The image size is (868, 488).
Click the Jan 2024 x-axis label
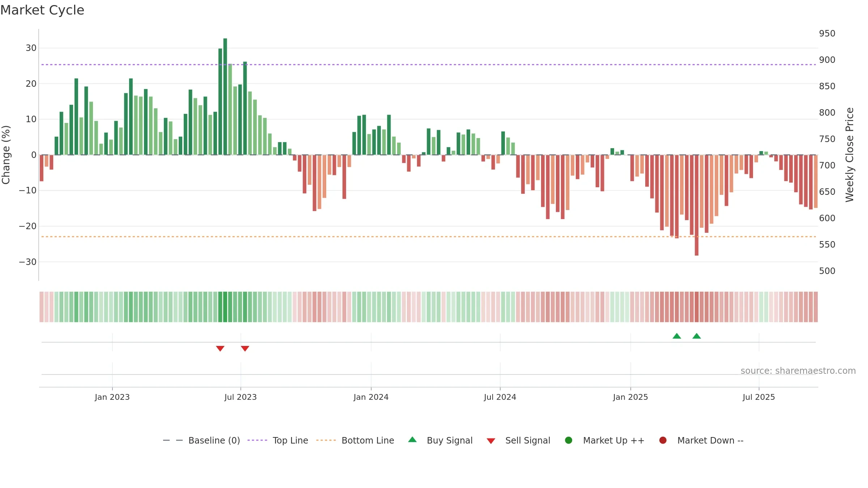coord(371,397)
